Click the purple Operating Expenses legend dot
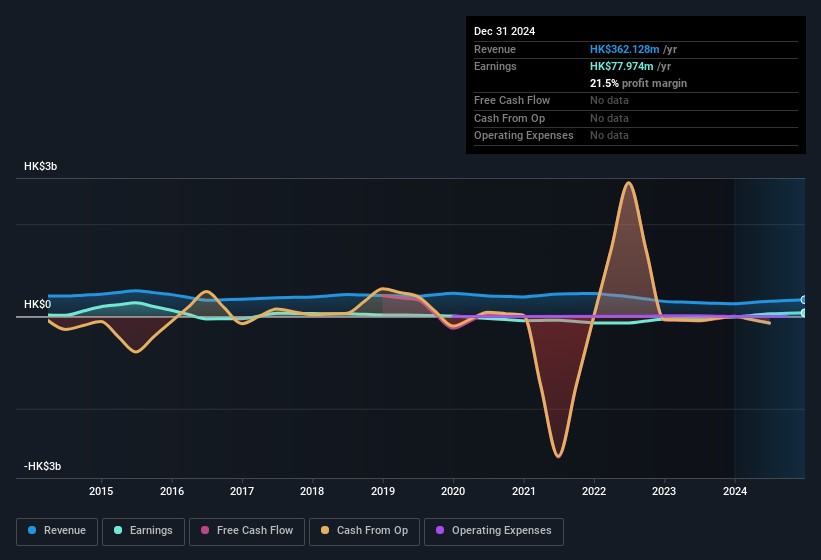 pos(441,531)
